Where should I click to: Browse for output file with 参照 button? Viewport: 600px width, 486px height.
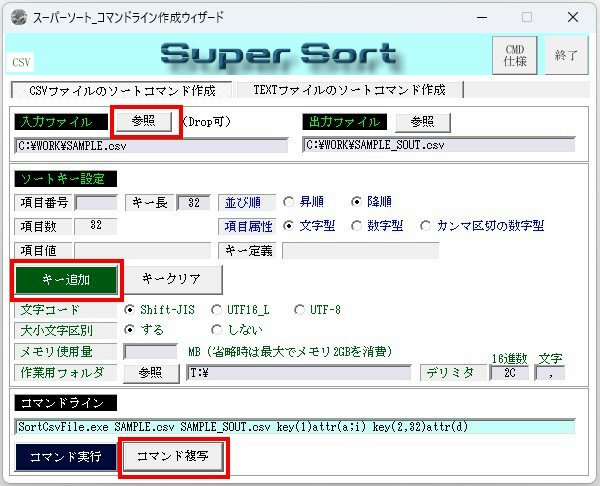pos(422,122)
